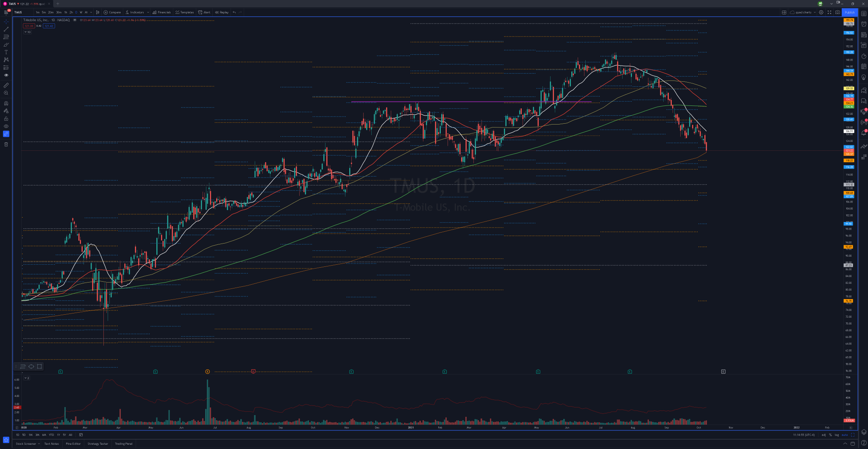Switch to the 5m timeframe
The height and width of the screenshot is (449, 868).
[44, 12]
